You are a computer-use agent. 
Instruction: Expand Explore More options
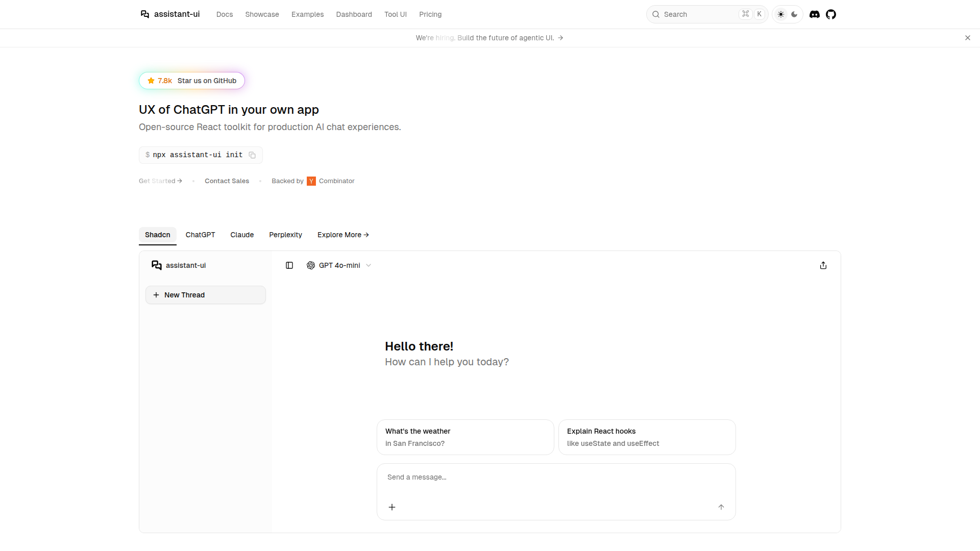tap(342, 235)
